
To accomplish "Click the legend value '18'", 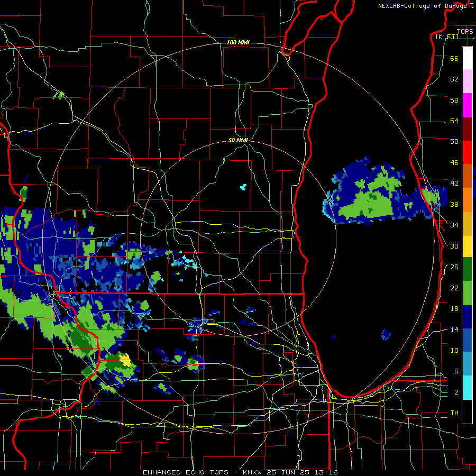I will pyautogui.click(x=454, y=309).
